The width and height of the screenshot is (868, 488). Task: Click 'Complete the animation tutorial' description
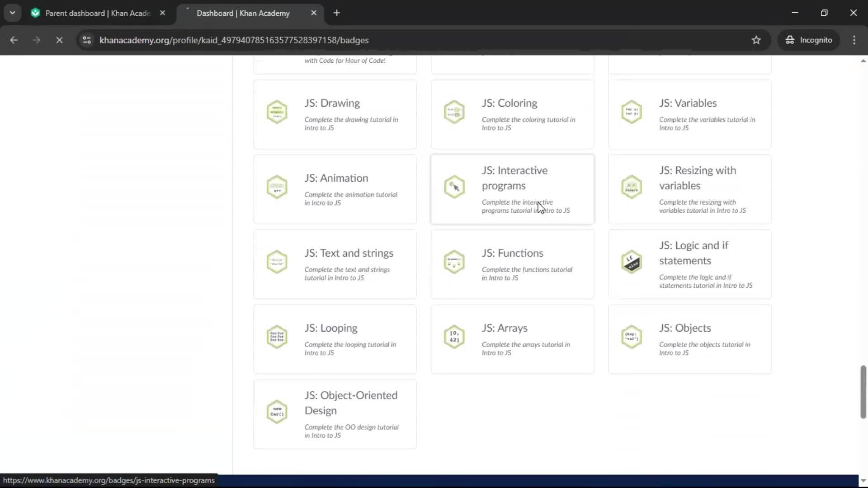click(350, 199)
